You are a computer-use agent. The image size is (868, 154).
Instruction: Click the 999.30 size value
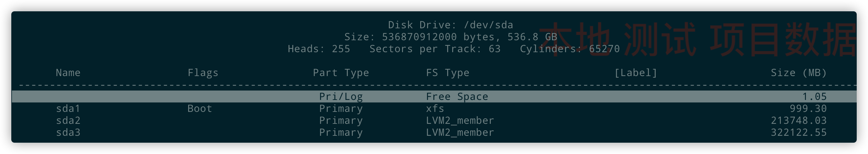click(x=808, y=109)
